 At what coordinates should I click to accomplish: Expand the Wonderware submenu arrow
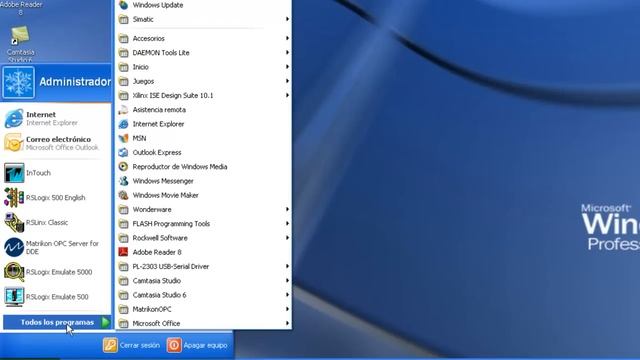click(x=287, y=209)
